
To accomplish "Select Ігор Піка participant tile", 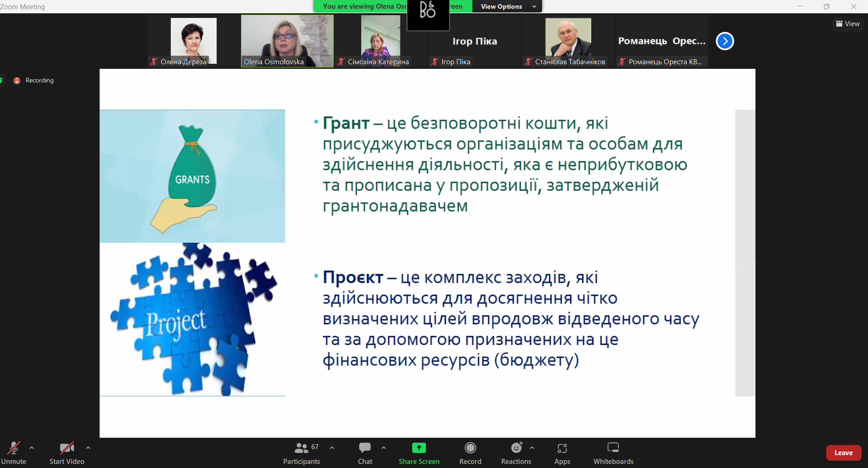I will [x=475, y=41].
